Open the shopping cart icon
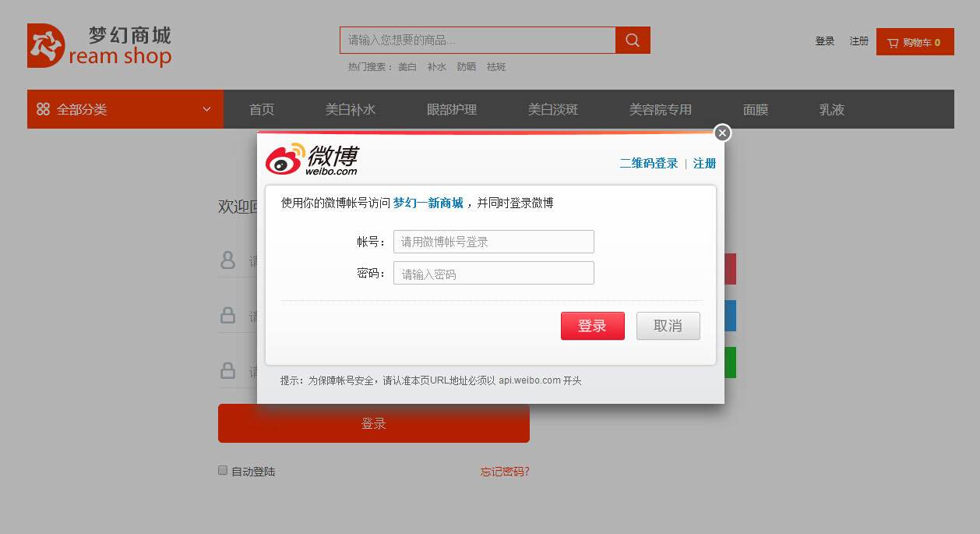The height and width of the screenshot is (534, 980). 893,43
